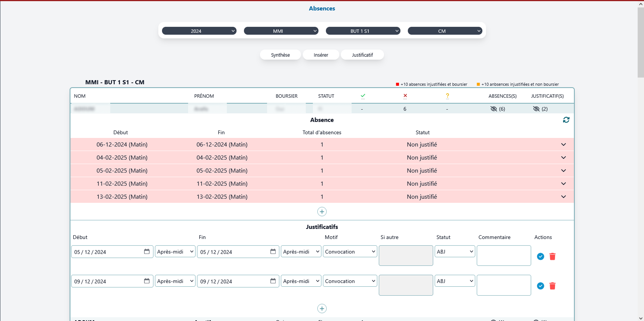Image resolution: width=644 pixels, height=321 pixels.
Task: Validate the 05/12/2024 justificatif checkmark
Action: tap(540, 257)
